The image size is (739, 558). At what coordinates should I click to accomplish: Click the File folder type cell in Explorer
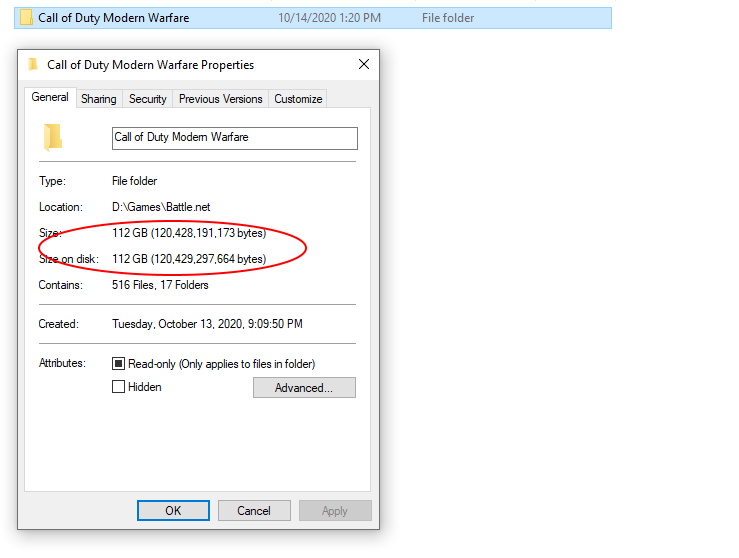coord(448,18)
